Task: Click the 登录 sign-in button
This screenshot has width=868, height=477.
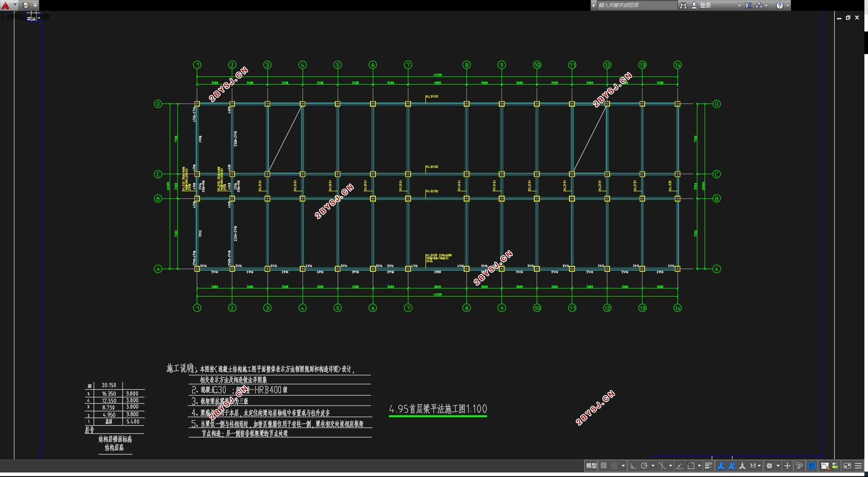Action: [705, 5]
